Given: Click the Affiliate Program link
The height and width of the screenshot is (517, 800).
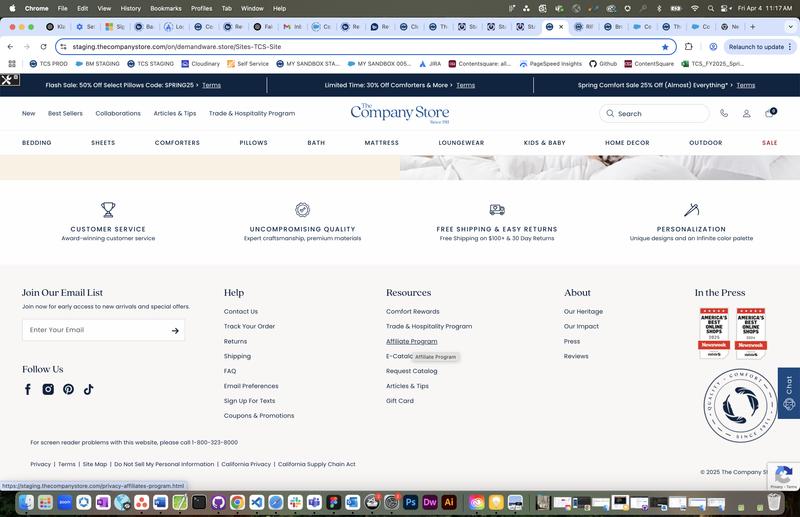Looking at the screenshot, I should (x=411, y=341).
